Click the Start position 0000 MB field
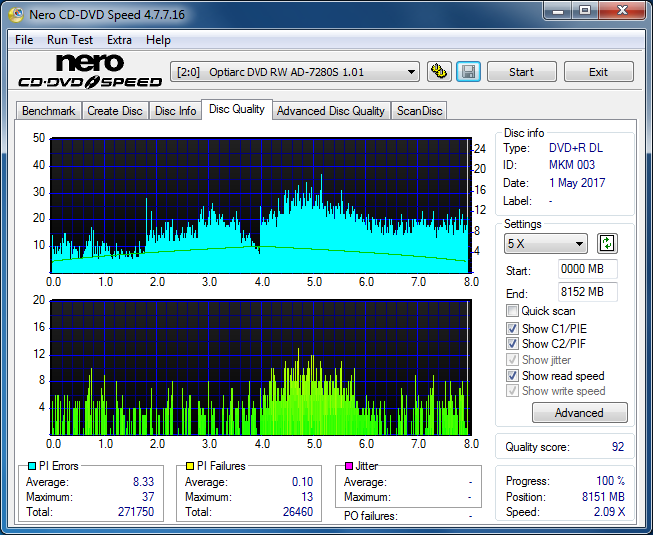653x535 pixels. (x=587, y=269)
